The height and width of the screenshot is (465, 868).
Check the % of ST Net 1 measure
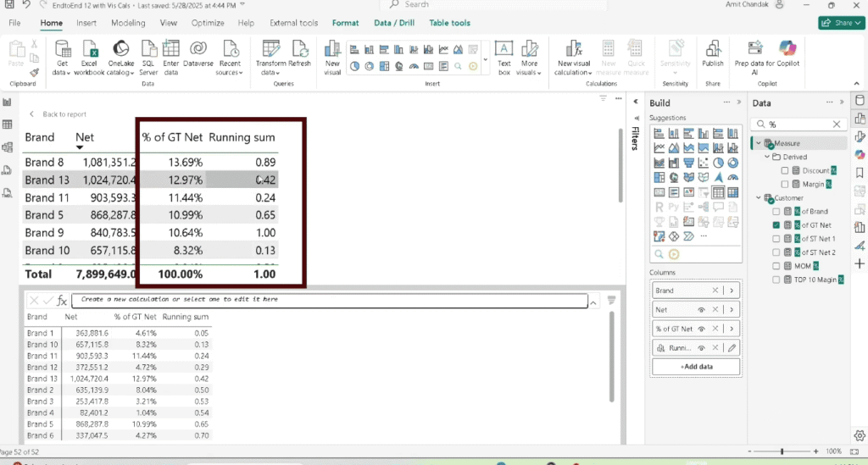tap(776, 239)
